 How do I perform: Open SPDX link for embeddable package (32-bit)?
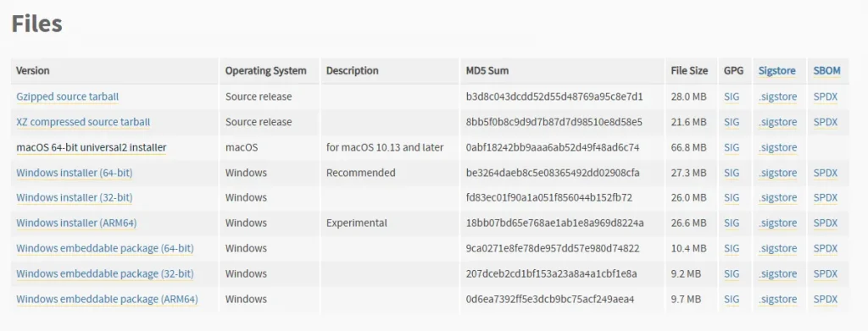[x=826, y=273]
